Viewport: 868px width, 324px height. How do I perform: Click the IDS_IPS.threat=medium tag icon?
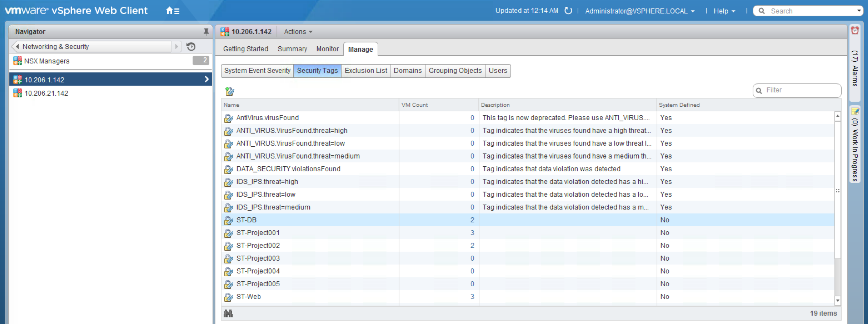click(x=228, y=207)
